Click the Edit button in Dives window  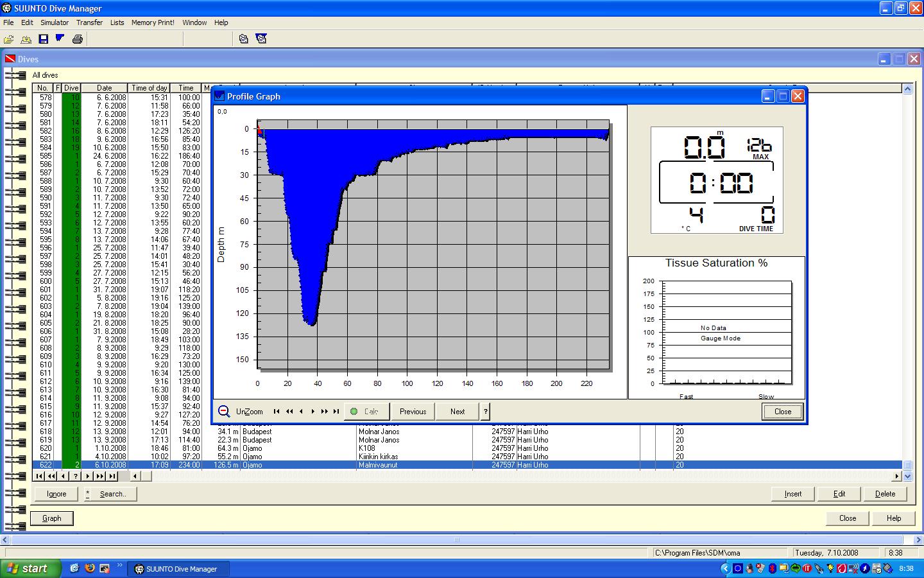point(839,494)
